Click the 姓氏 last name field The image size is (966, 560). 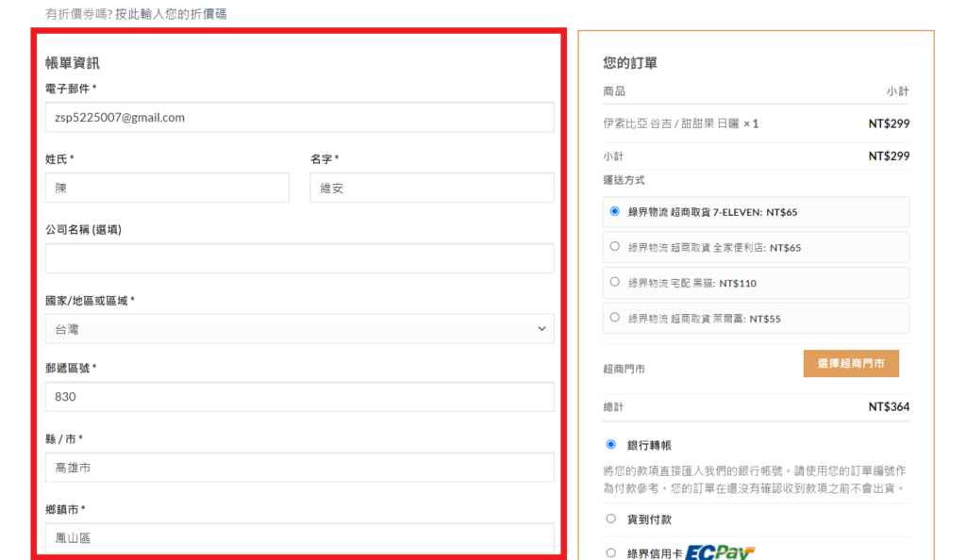167,188
